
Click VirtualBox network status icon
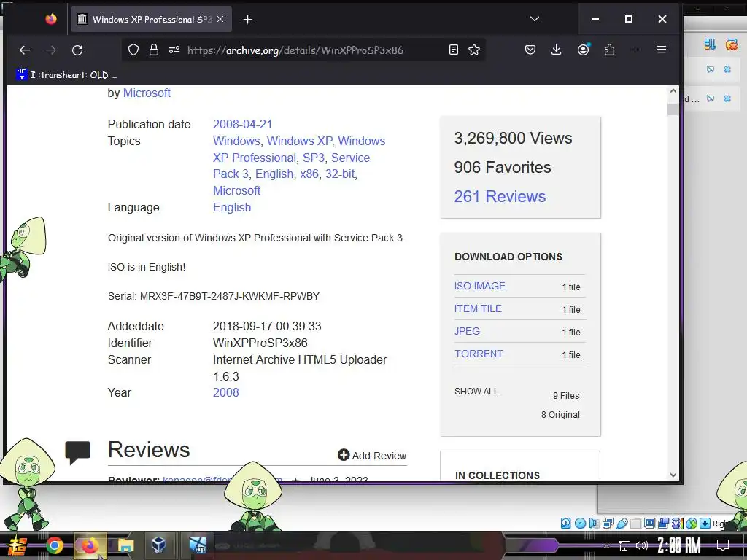point(608,524)
